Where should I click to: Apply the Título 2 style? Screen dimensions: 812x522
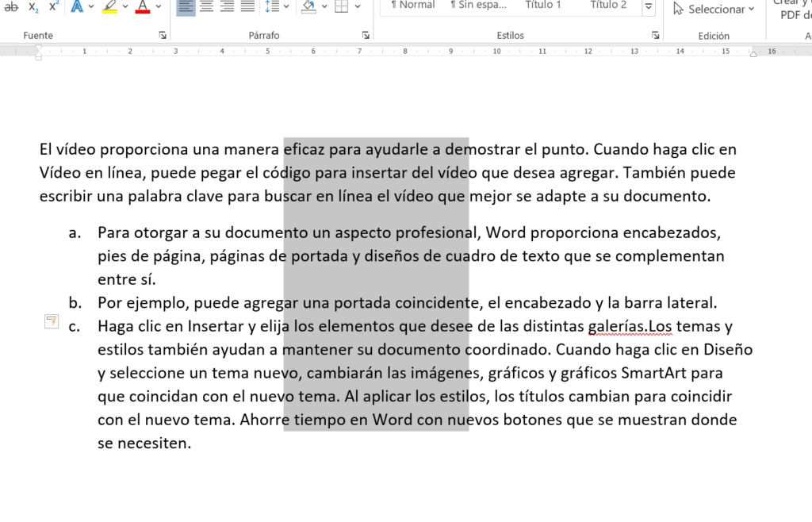point(607,5)
